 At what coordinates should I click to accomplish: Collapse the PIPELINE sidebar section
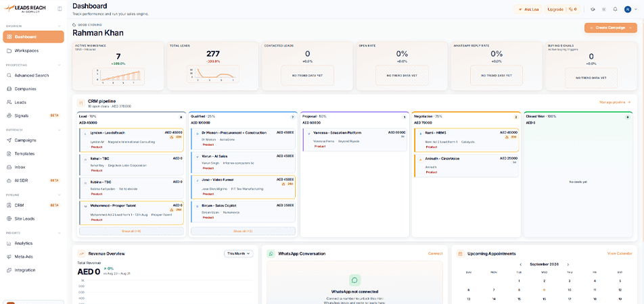tap(60, 195)
